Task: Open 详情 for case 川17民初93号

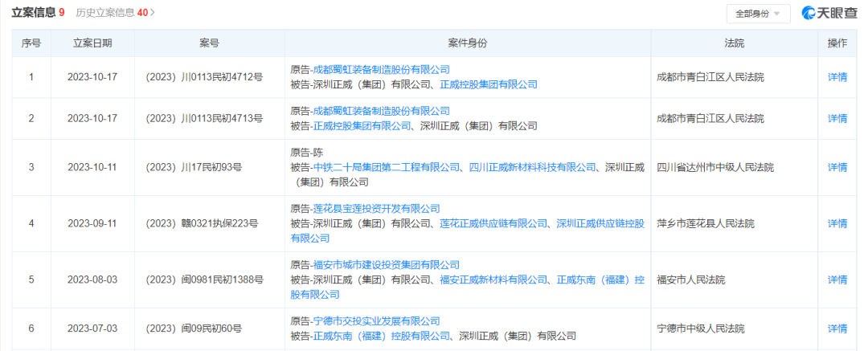Action: pos(837,167)
